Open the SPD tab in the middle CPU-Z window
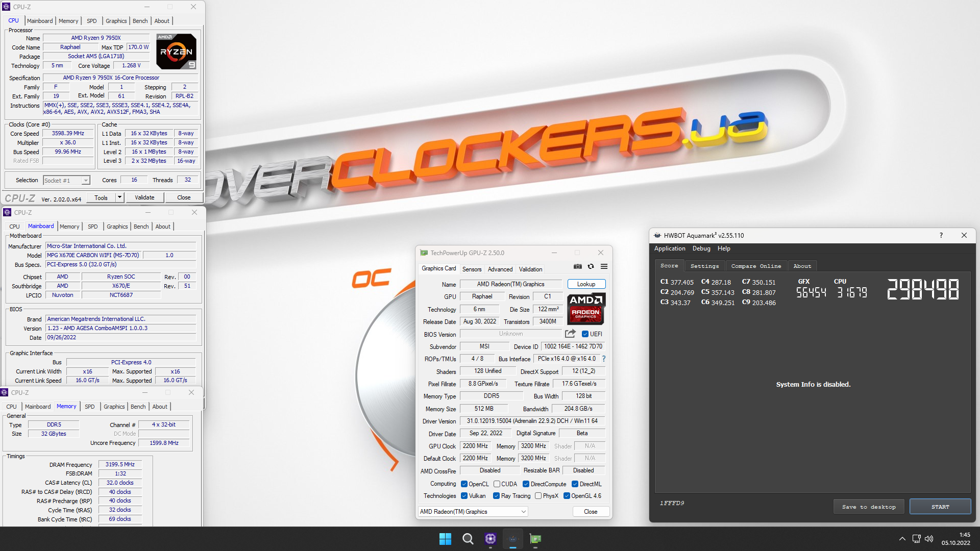Viewport: 980px width, 551px height. click(x=92, y=227)
